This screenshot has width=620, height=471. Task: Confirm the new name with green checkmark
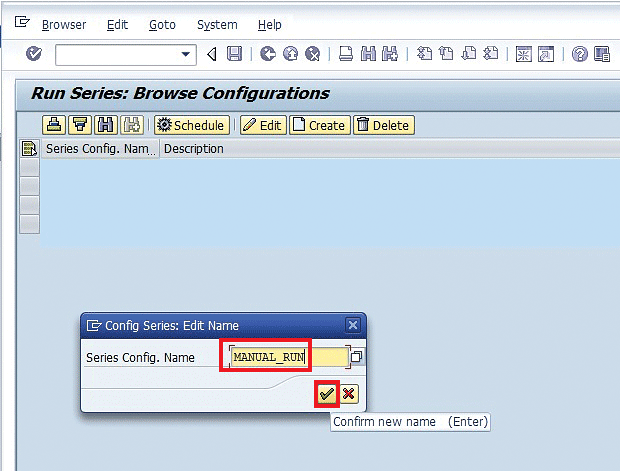pos(326,394)
